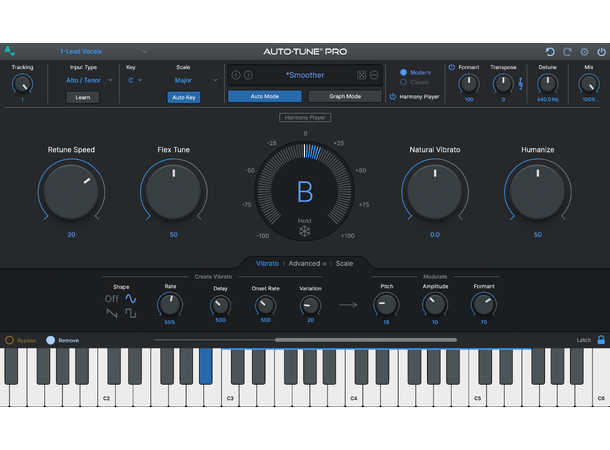This screenshot has width=610, height=450.
Task: Toggle the Harmony Player power icon
Action: tap(393, 96)
